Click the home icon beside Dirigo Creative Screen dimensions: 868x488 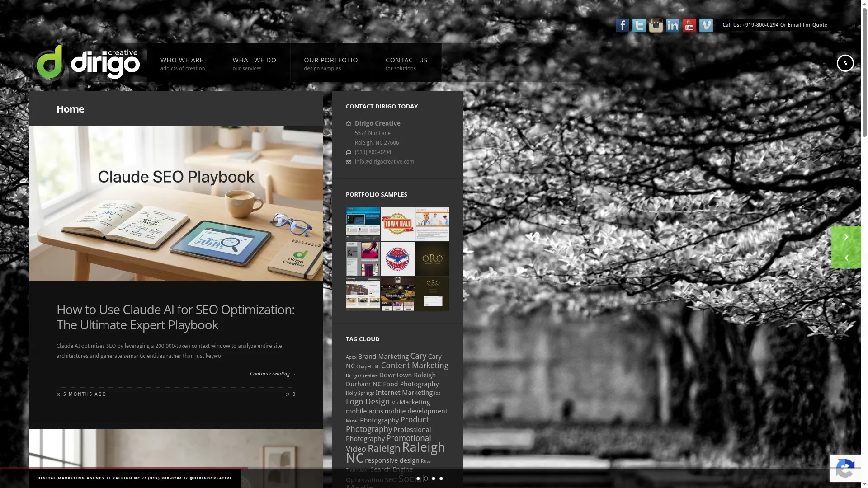[x=349, y=123]
